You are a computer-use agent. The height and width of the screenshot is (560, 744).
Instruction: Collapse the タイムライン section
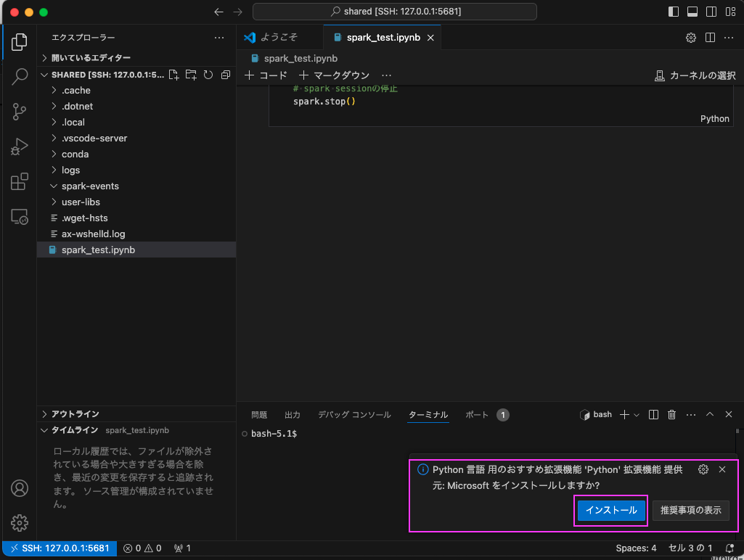136,430
